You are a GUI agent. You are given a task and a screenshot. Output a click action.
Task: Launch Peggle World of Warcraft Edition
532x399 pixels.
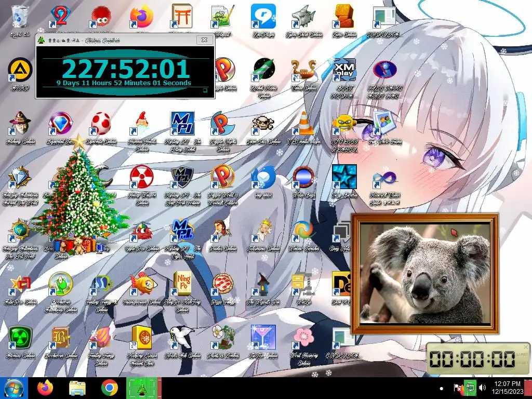coord(222,177)
